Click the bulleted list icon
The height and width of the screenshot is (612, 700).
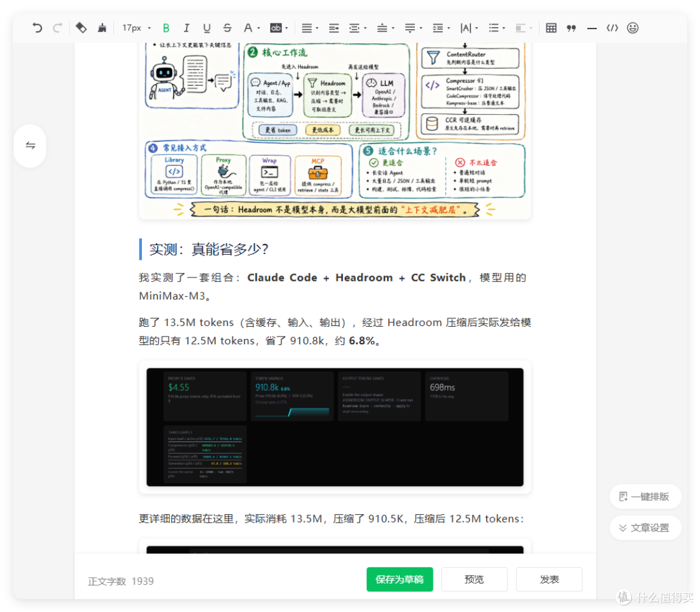coord(493,28)
